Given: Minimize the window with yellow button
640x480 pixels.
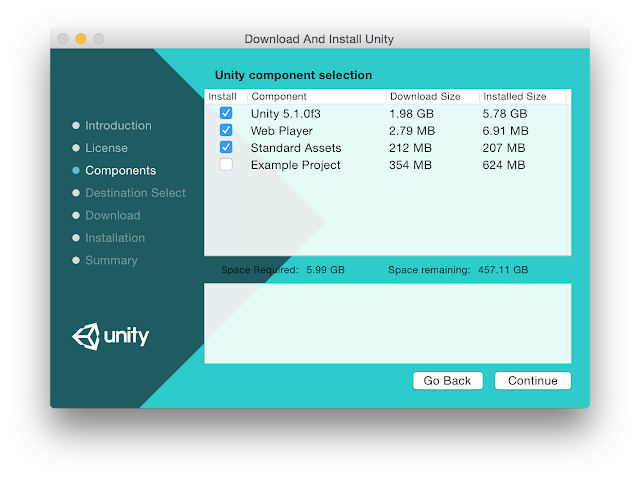Looking at the screenshot, I should 81,39.
